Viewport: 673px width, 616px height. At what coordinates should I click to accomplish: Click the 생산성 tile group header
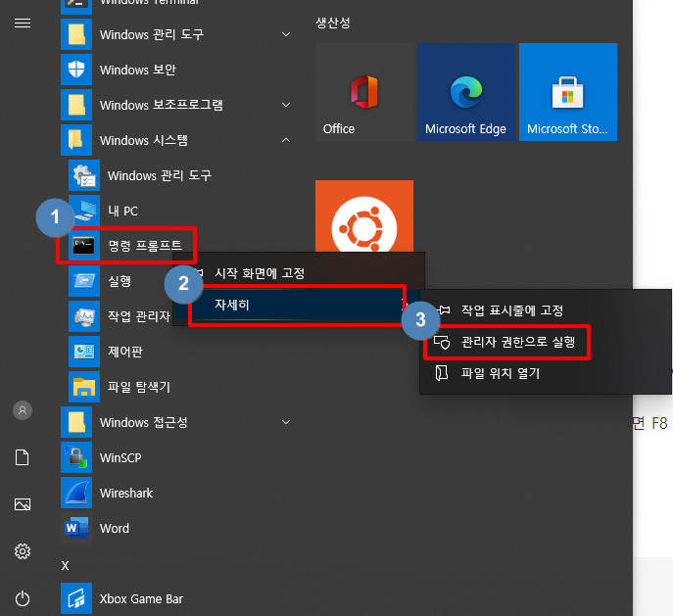333,23
